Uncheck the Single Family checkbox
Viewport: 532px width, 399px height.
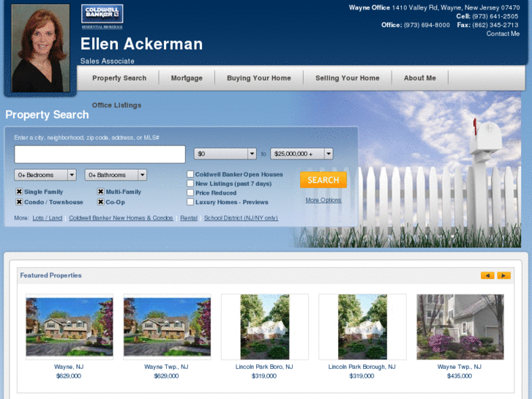click(x=19, y=192)
